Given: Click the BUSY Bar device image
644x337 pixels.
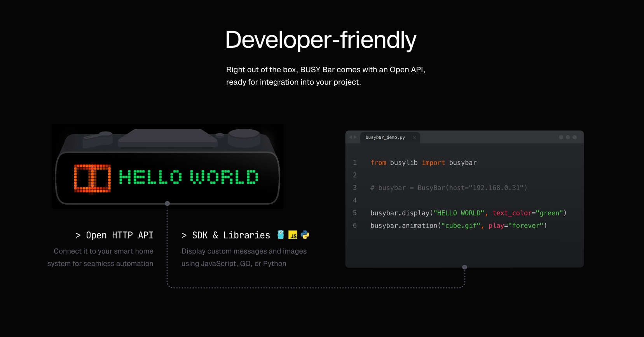Looking at the screenshot, I should 168,166.
